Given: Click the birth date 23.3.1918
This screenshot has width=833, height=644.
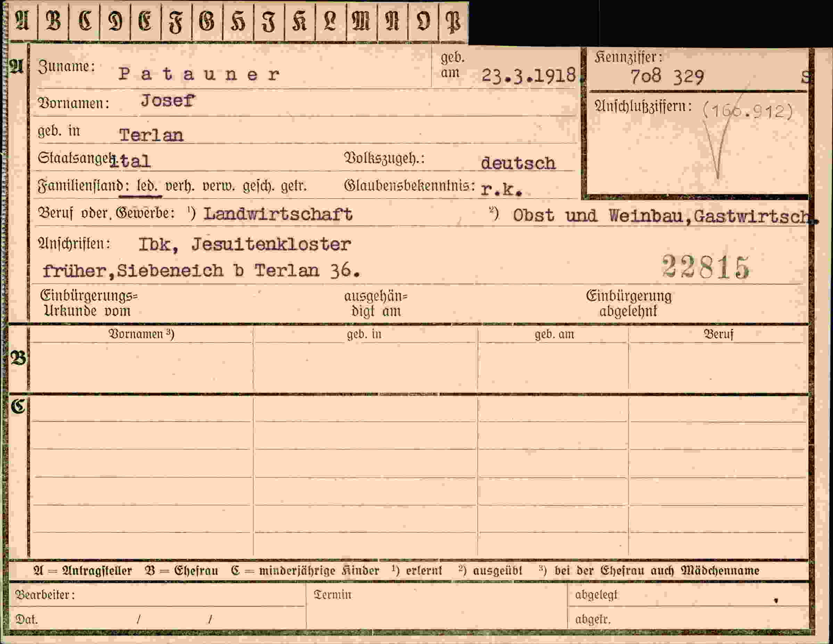Looking at the screenshot, I should [x=528, y=75].
